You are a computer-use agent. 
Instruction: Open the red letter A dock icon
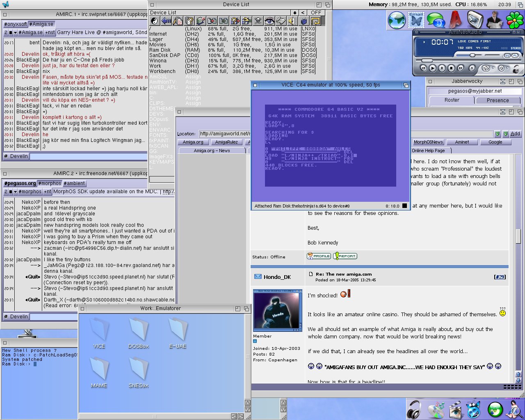(455, 20)
